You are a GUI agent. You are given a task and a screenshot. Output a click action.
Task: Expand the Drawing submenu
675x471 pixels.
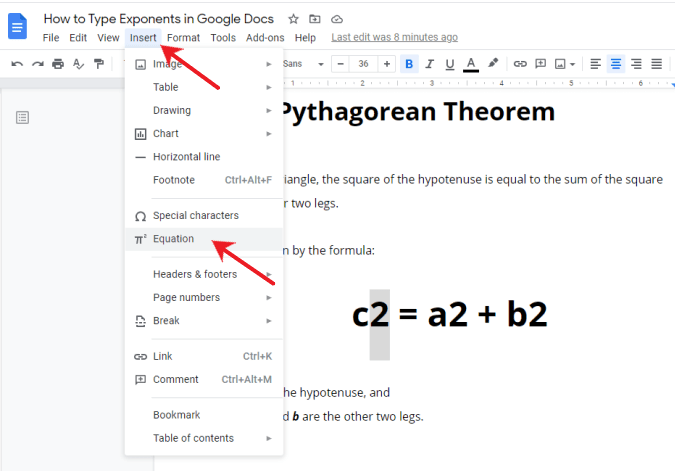[204, 111]
